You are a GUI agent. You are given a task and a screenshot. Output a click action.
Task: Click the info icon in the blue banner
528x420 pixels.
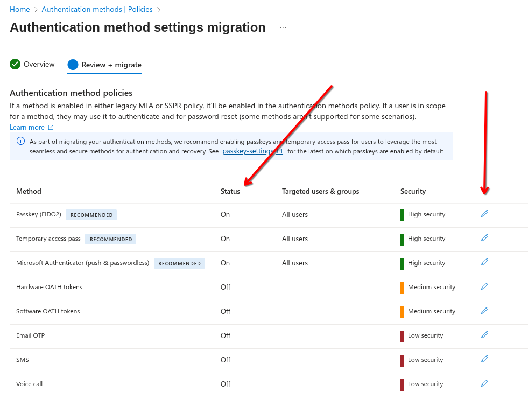20,141
